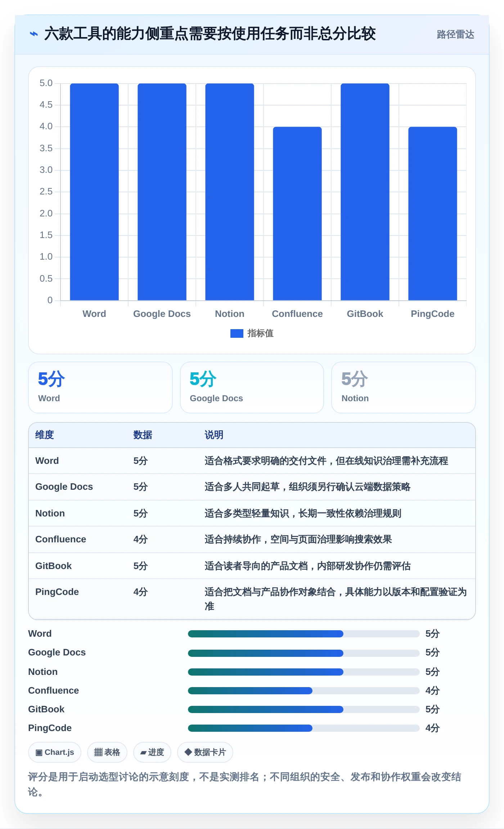Click the 5.0 y-axis tick label

(46, 83)
